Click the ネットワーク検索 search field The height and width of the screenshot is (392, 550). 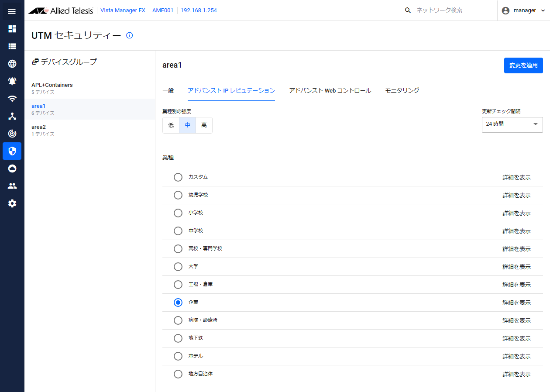pos(450,10)
